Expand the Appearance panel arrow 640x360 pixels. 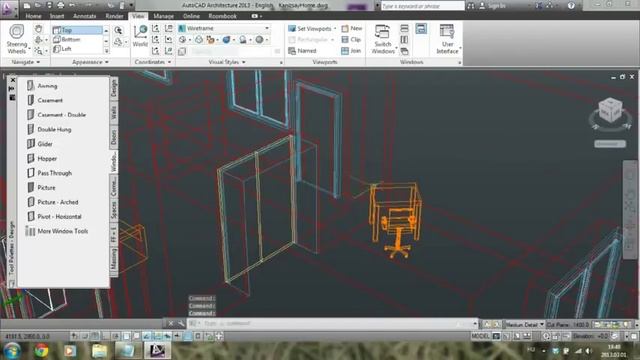point(107,62)
